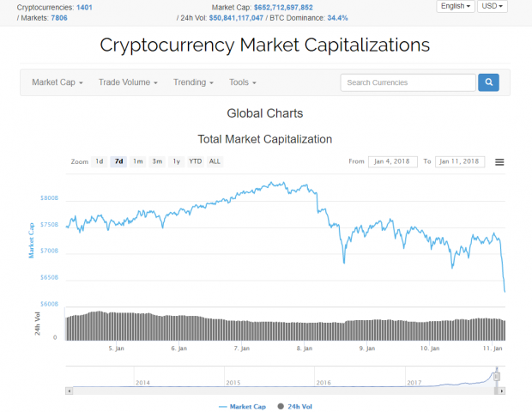Click the navigator scrollbar left arrow
This screenshot has height=412, width=532.
(68, 391)
